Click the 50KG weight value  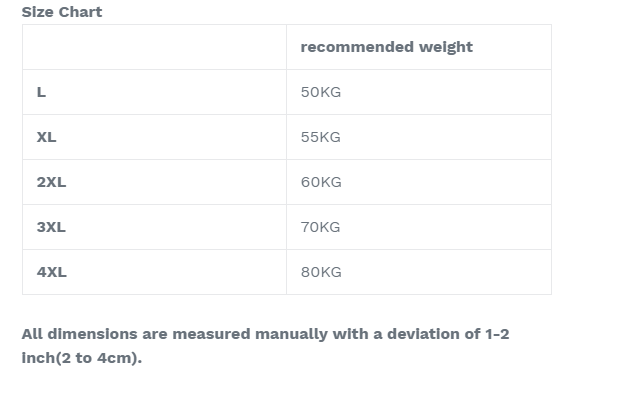coord(321,92)
